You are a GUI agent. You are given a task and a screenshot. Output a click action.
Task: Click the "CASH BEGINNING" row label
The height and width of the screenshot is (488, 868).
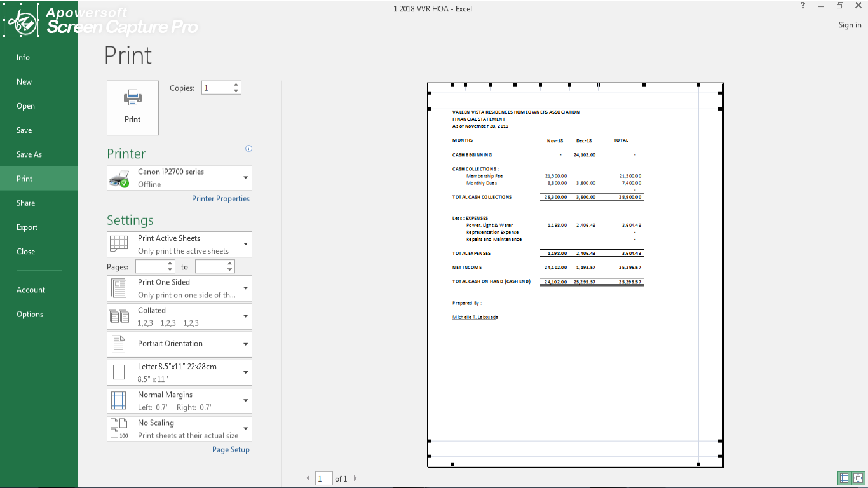(472, 155)
